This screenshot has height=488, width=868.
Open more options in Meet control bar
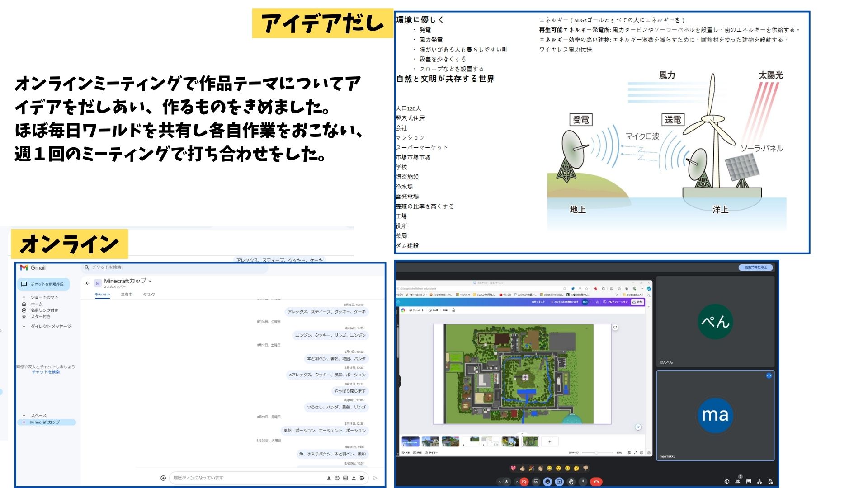pos(583,482)
